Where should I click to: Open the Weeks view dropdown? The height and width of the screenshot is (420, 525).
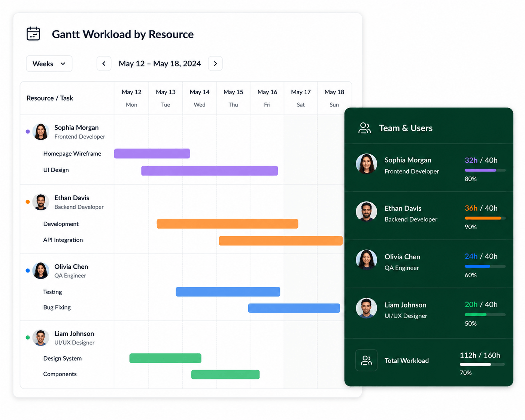[49, 64]
